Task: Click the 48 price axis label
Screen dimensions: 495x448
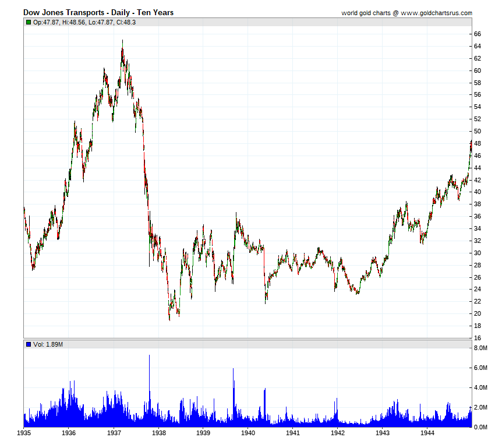Action: coord(478,144)
